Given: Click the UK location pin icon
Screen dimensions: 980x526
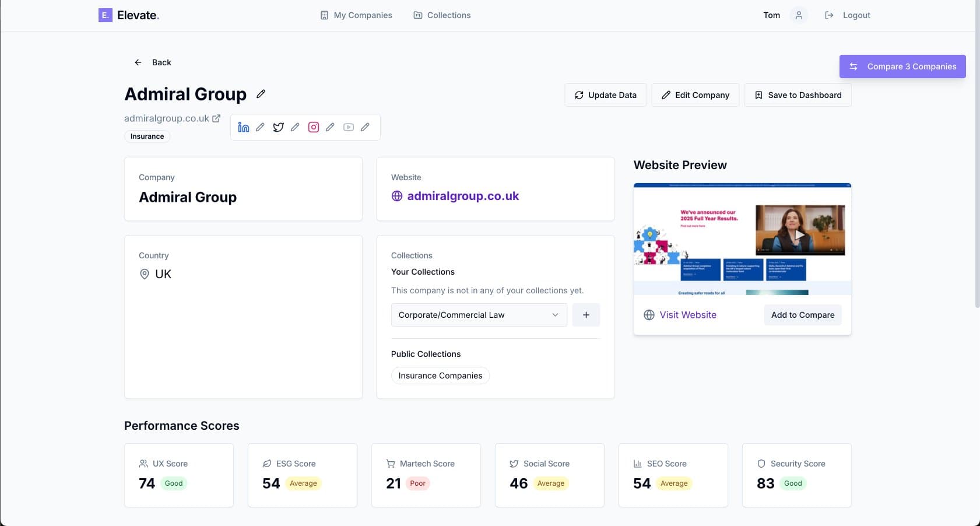Looking at the screenshot, I should point(145,274).
